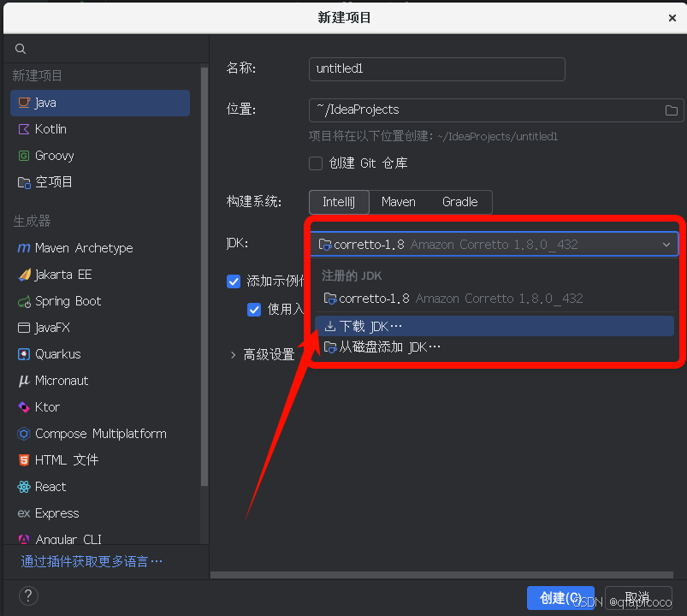
Task: Click the Jakarta EE sail icon
Action: click(x=25, y=275)
